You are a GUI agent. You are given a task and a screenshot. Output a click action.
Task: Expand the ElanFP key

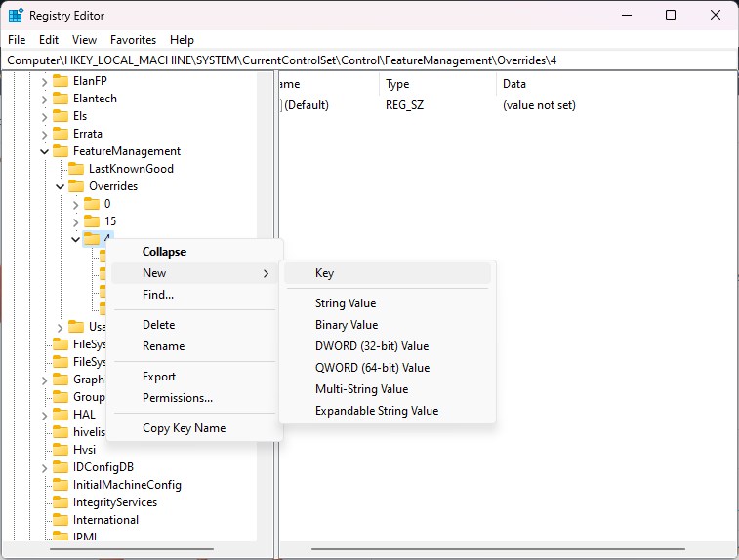[x=44, y=82]
